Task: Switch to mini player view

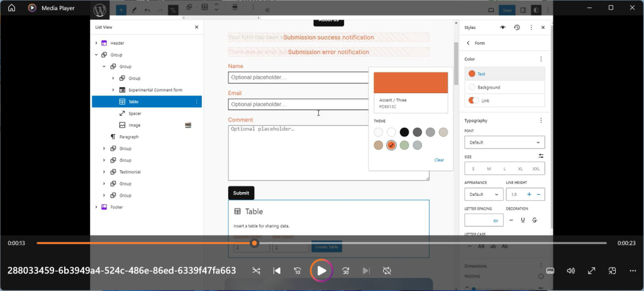Action: (x=612, y=271)
